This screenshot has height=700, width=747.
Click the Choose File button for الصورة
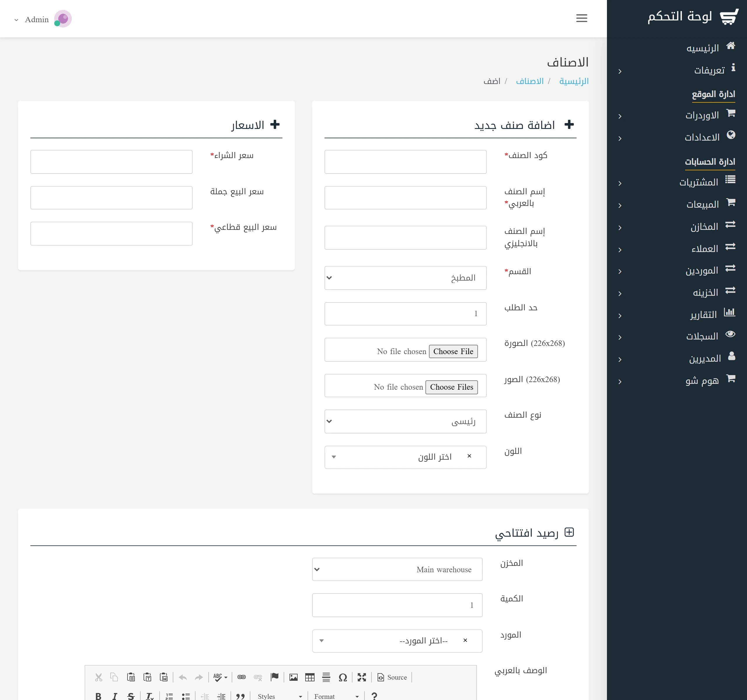[453, 351]
